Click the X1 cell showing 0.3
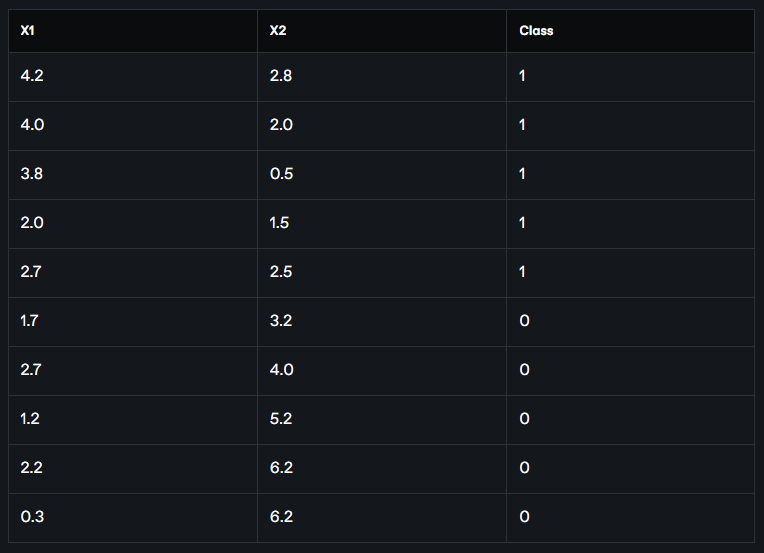The width and height of the screenshot is (764, 553). tap(32, 517)
